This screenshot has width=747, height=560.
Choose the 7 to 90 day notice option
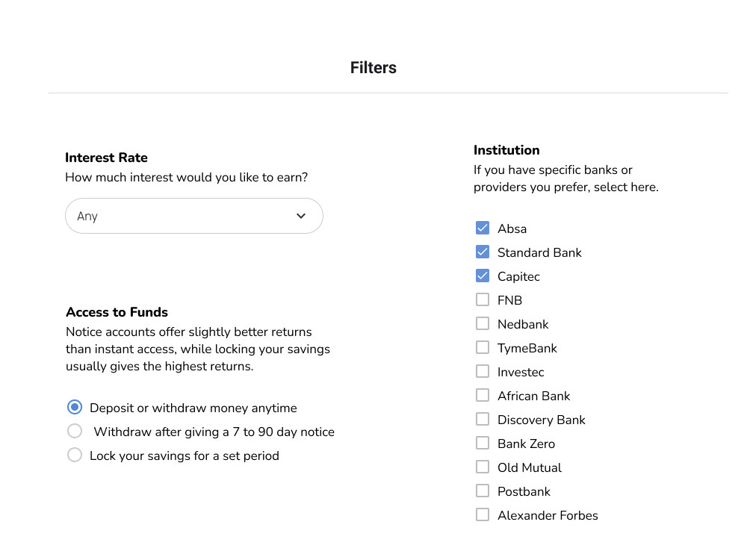pos(75,431)
